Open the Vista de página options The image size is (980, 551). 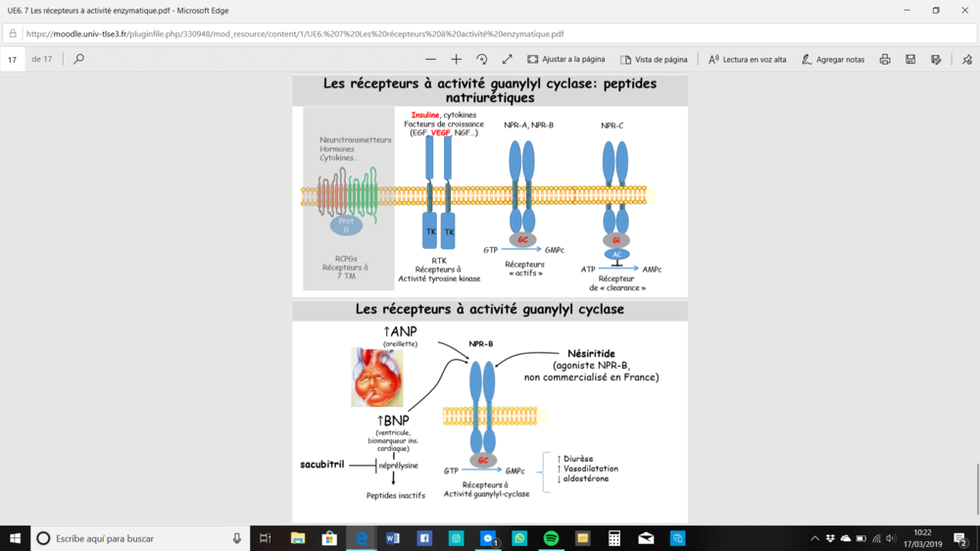click(654, 60)
